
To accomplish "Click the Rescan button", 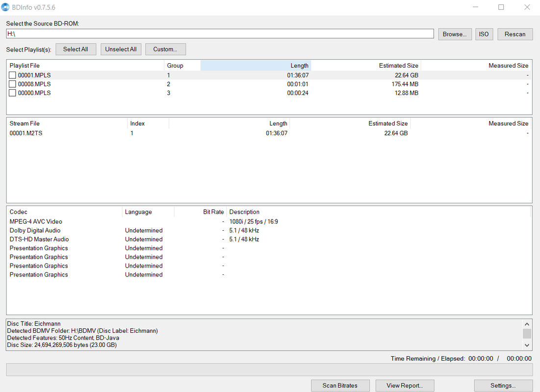I will (x=515, y=34).
